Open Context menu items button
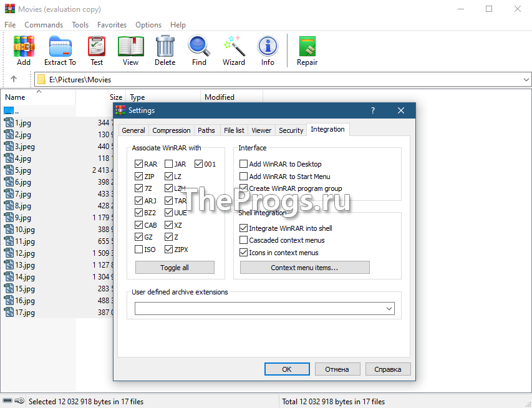The width and height of the screenshot is (532, 408). [305, 268]
